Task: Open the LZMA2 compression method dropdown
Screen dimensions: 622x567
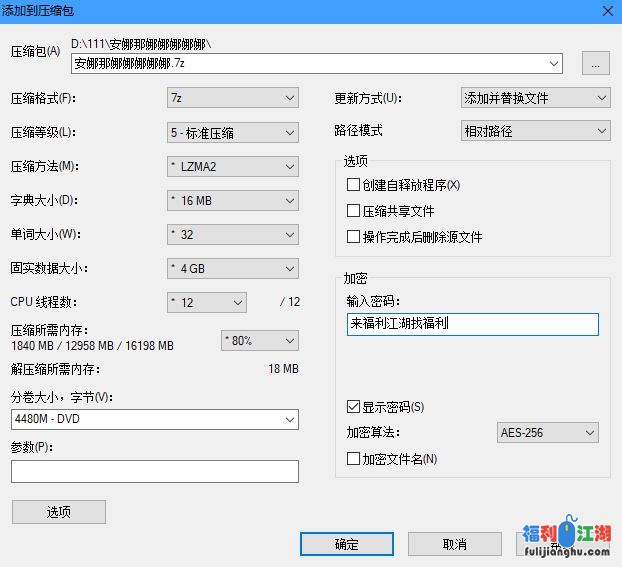Action: point(232,166)
